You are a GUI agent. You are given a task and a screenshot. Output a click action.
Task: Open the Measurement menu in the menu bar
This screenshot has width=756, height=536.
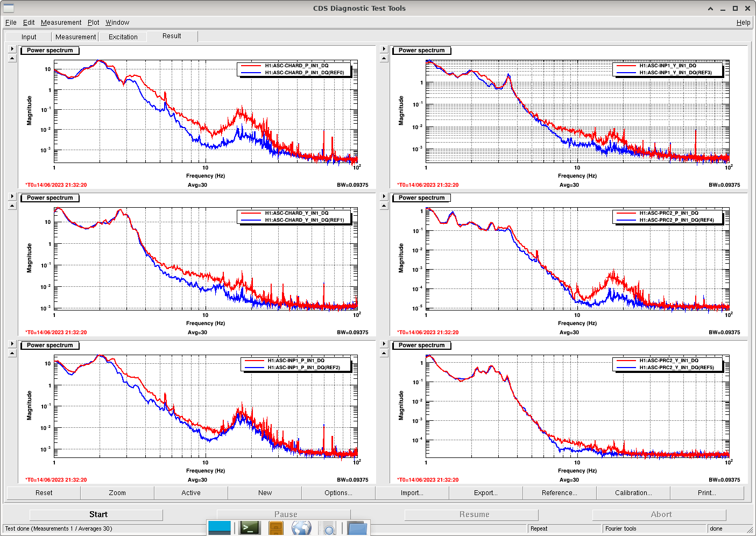61,23
